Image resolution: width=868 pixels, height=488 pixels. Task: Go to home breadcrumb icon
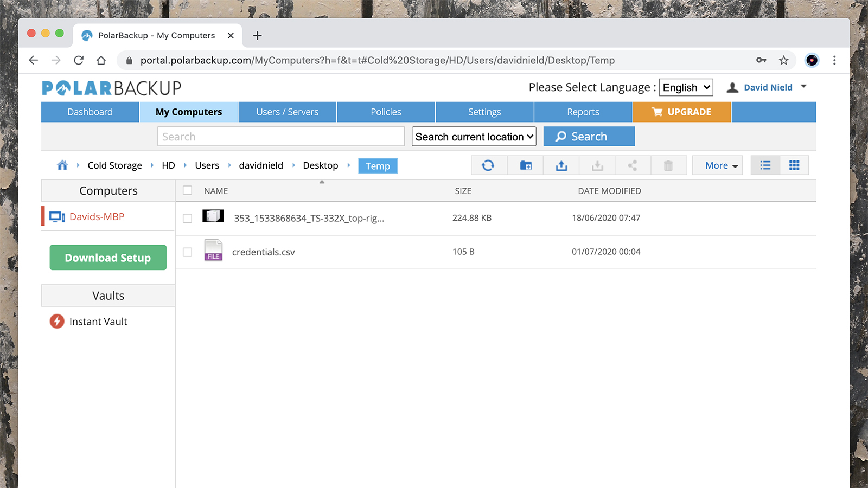62,165
